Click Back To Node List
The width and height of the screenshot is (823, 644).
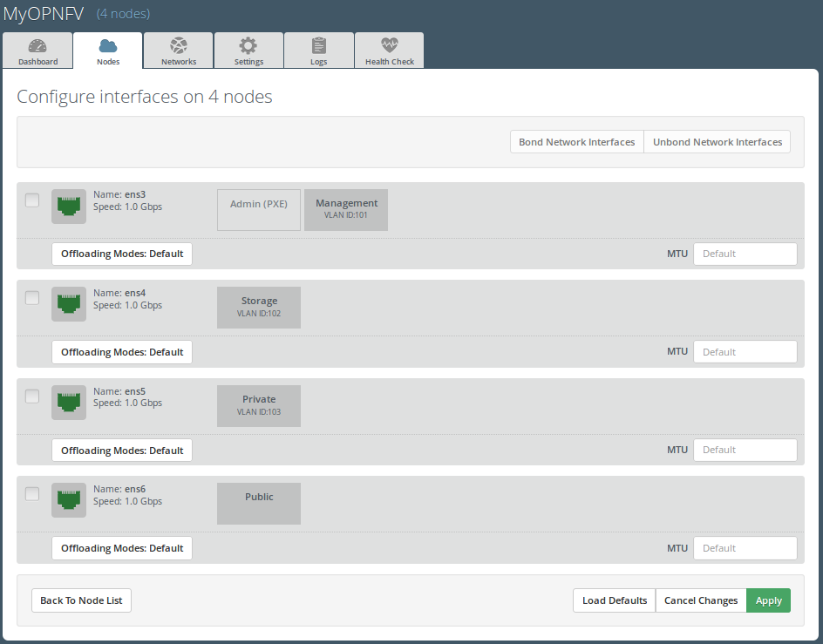tap(81, 600)
